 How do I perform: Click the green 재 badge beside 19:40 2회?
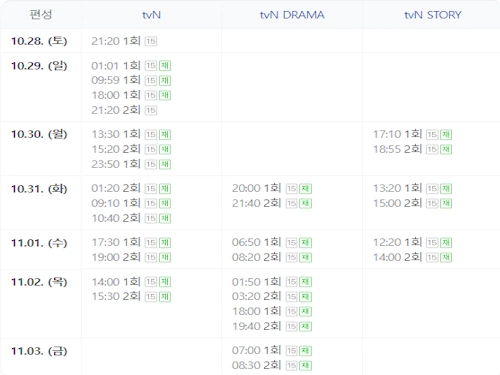click(305, 326)
